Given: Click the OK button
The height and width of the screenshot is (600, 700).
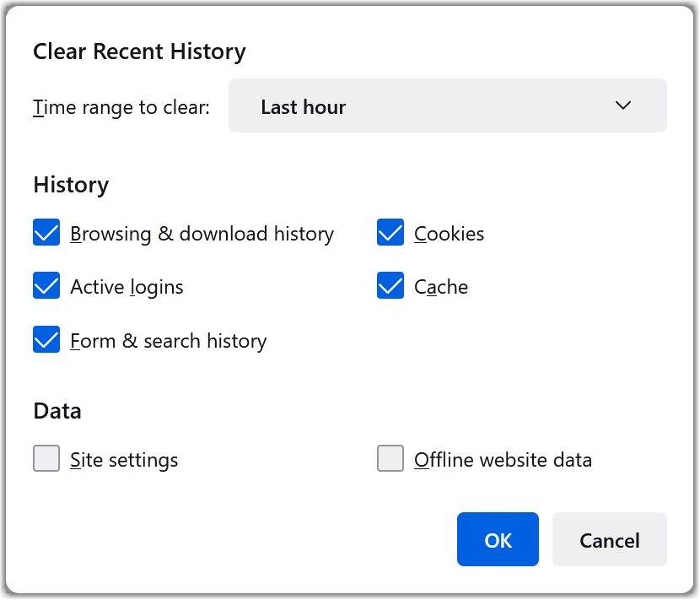Looking at the screenshot, I should (x=498, y=539).
